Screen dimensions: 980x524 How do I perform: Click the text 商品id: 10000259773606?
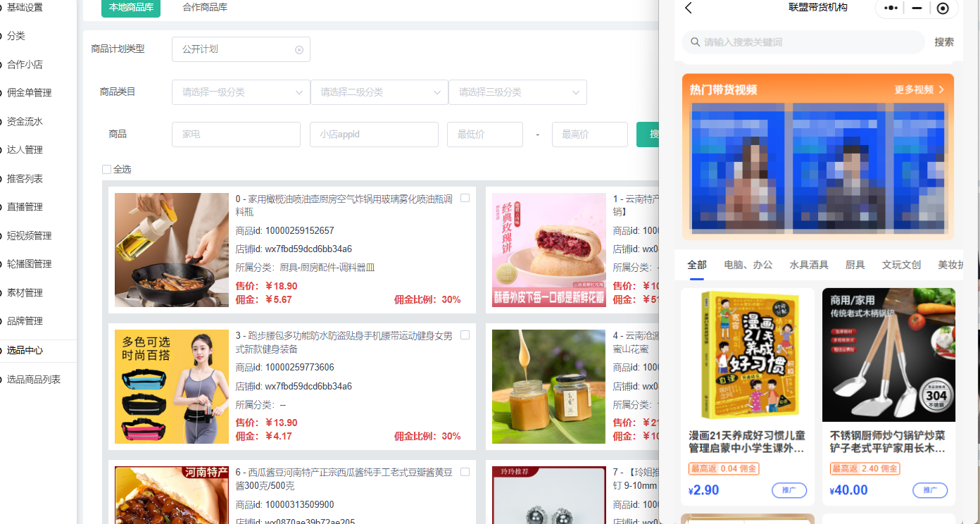[284, 368]
